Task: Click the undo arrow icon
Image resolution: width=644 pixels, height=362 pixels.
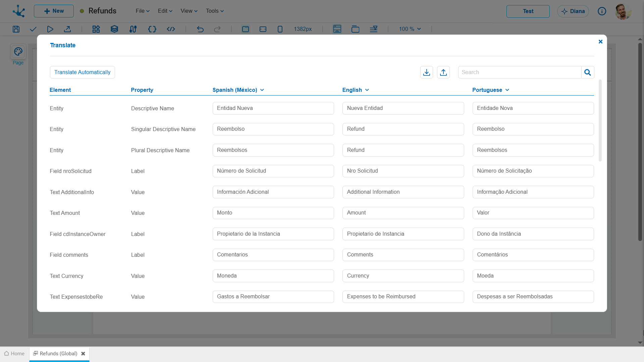Action: click(x=200, y=29)
